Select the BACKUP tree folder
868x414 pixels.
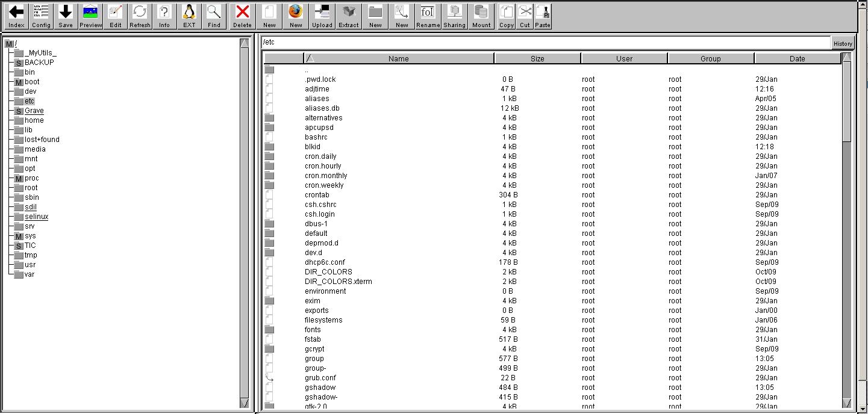coord(39,63)
